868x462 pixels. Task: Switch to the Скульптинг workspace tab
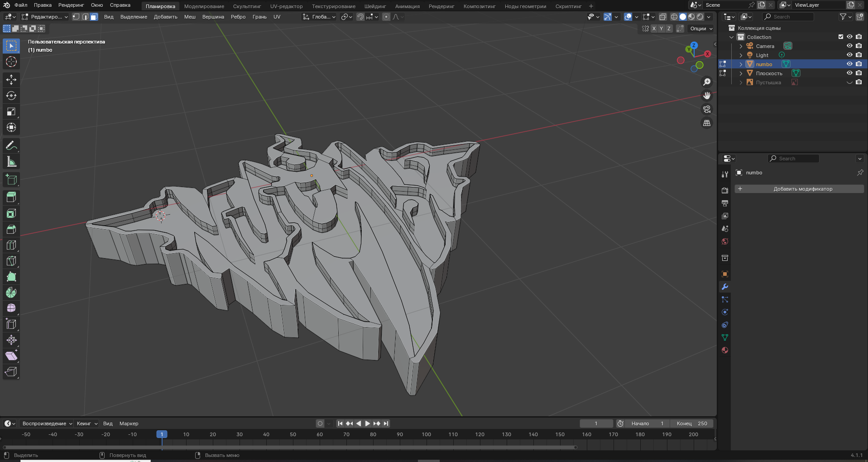(247, 6)
